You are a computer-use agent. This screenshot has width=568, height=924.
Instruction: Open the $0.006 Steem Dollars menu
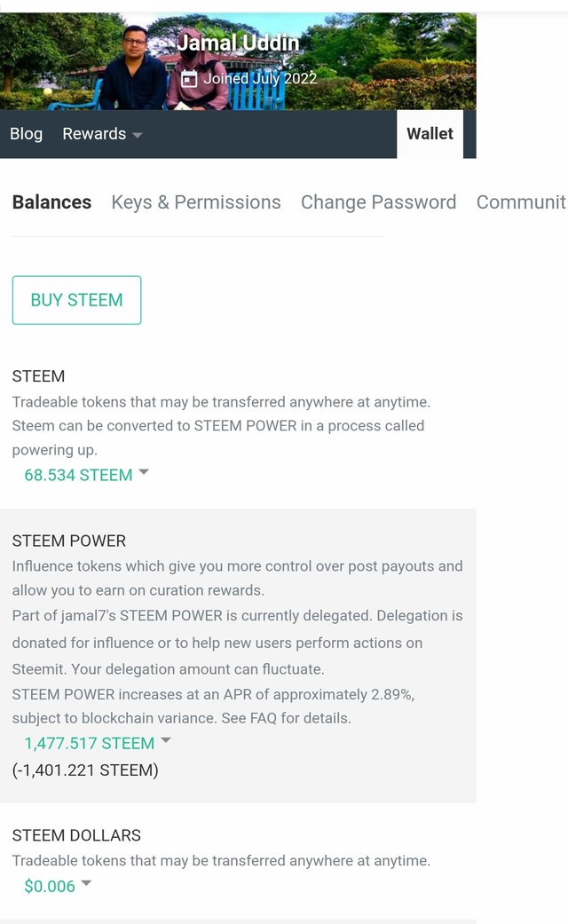(x=50, y=886)
